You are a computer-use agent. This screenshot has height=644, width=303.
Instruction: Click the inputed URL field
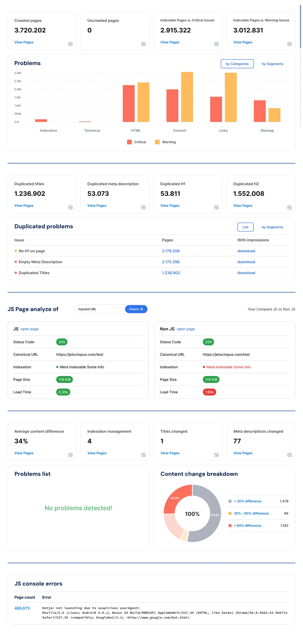100,309
